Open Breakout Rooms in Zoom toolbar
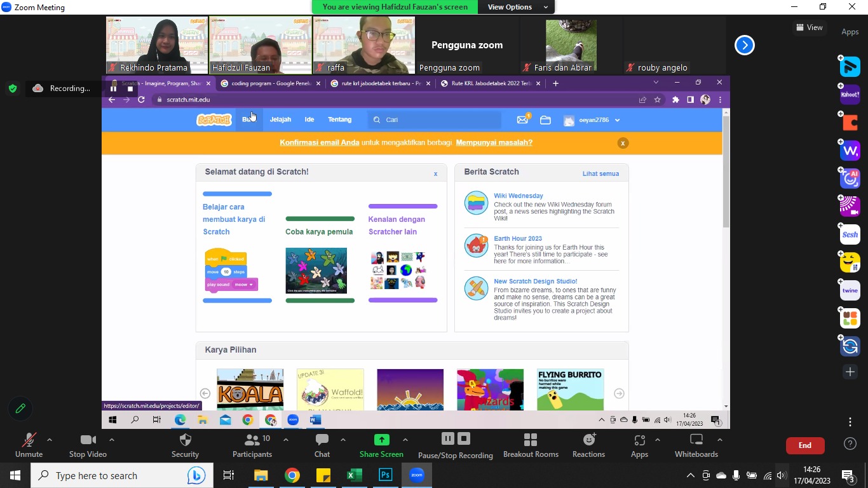Viewport: 868px width, 488px height. coord(531,440)
